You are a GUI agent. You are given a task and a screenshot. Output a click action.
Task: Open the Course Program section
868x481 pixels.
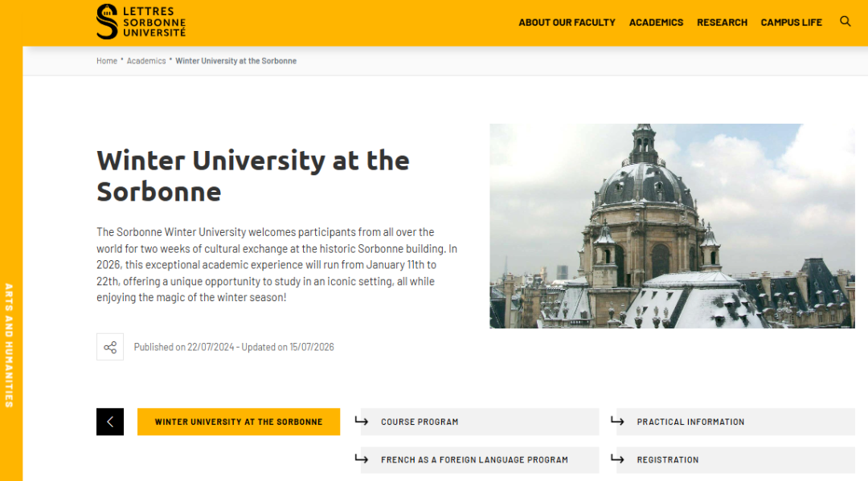point(479,422)
